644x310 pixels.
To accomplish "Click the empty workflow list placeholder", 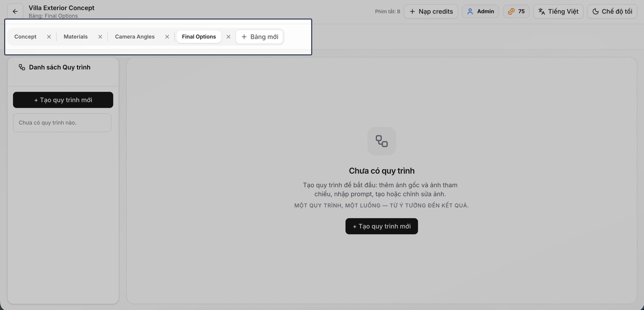I will click(x=62, y=123).
